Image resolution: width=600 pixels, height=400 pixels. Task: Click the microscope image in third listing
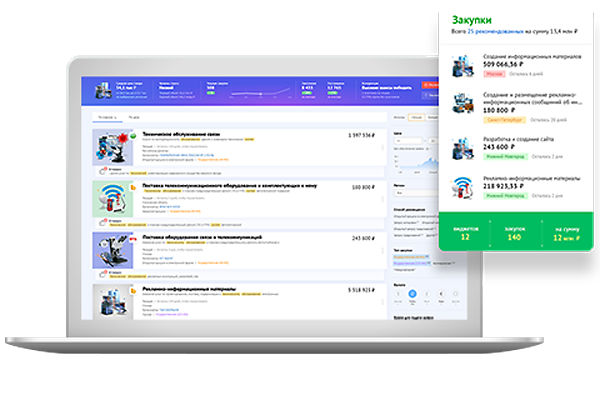[x=113, y=254]
